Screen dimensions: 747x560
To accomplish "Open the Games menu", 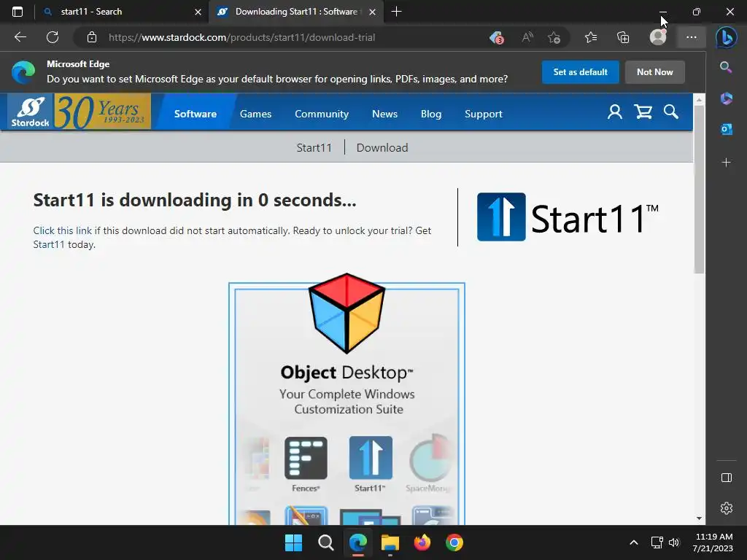I will (x=255, y=114).
